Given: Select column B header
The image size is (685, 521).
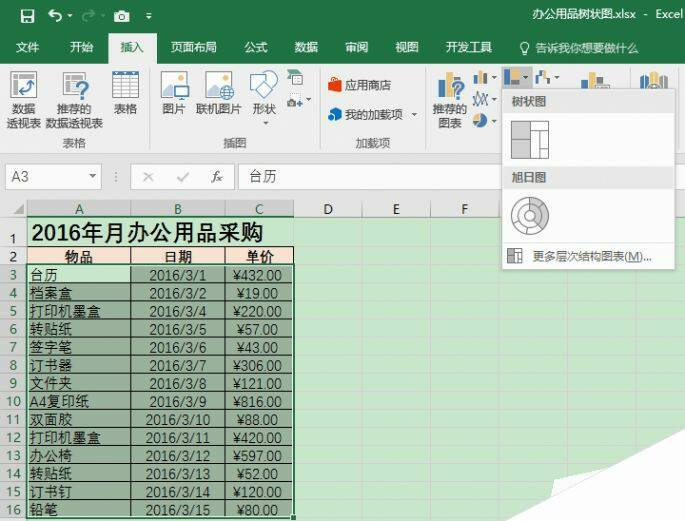Looking at the screenshot, I should pos(178,209).
